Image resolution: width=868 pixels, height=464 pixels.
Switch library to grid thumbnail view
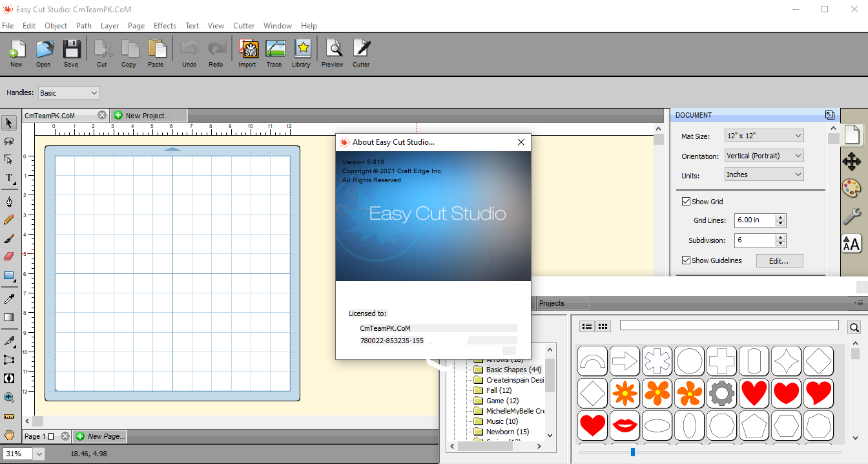pyautogui.click(x=603, y=326)
